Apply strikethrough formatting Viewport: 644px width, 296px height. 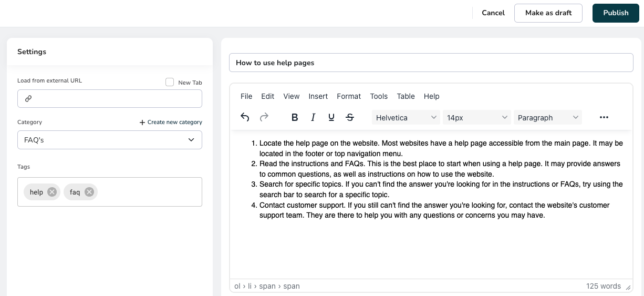pos(350,117)
